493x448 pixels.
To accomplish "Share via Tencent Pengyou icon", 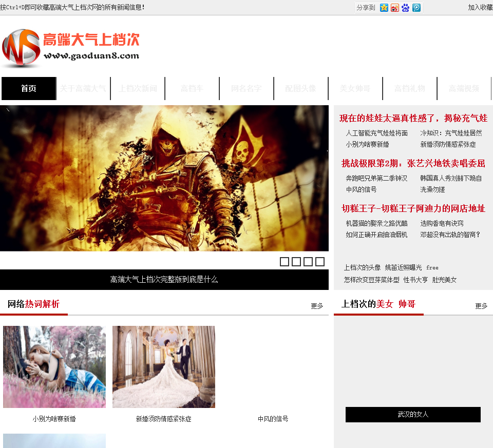I will pos(416,8).
